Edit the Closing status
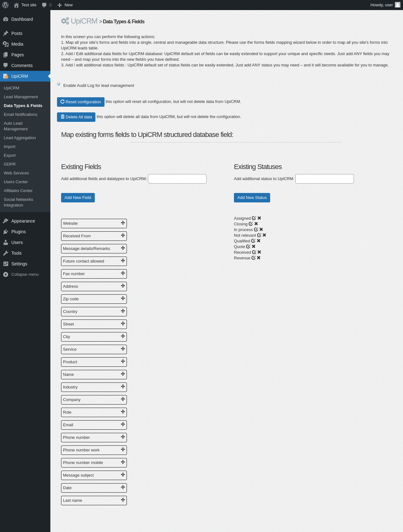Screen dimensions: 403x532 click(x=251, y=224)
